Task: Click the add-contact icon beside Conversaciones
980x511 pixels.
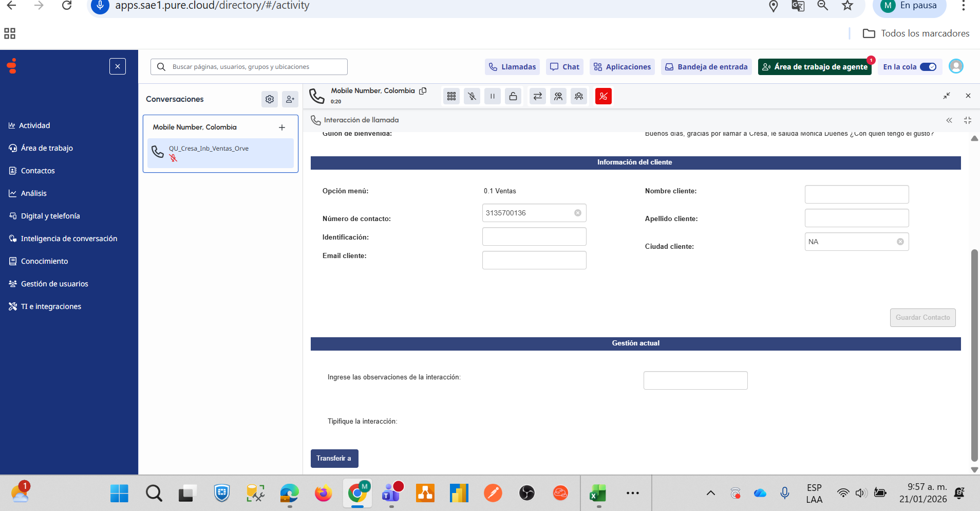Action: coord(290,99)
